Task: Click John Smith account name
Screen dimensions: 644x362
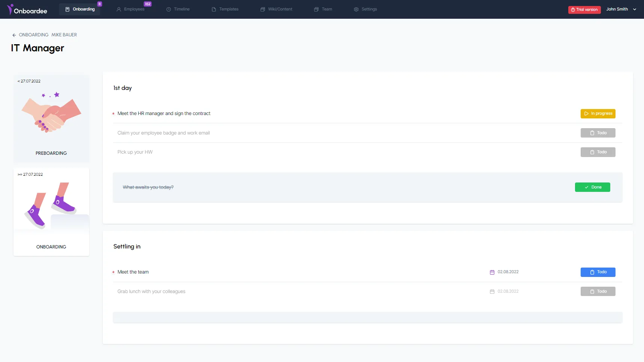Action: pos(617,9)
